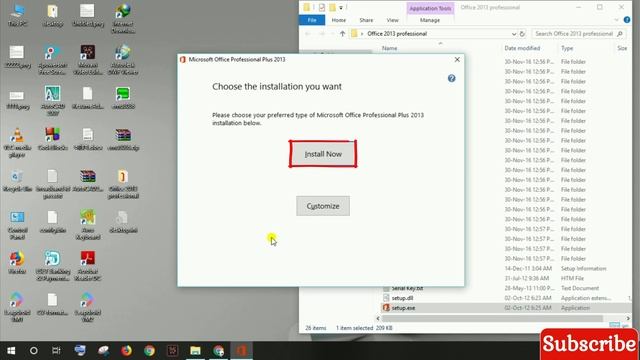The image size is (640, 360).
Task: Click the Setup Information type cell
Action: (583, 269)
